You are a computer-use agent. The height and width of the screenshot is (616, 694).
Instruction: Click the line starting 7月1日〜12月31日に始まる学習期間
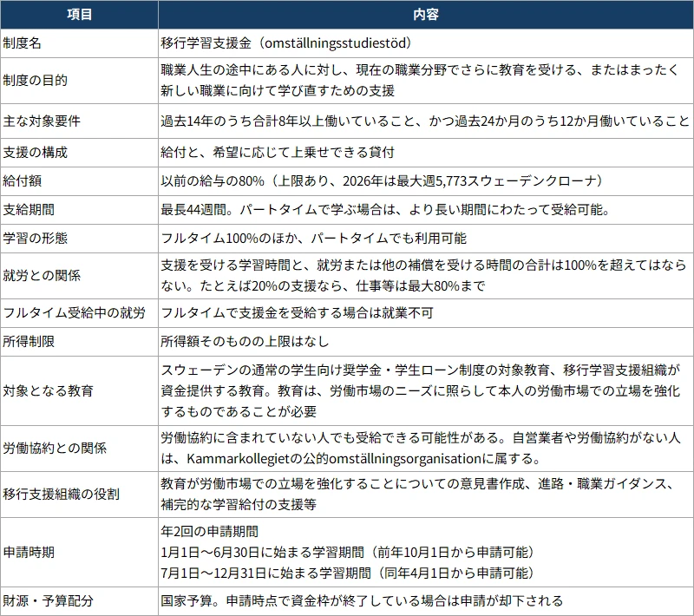point(348,573)
